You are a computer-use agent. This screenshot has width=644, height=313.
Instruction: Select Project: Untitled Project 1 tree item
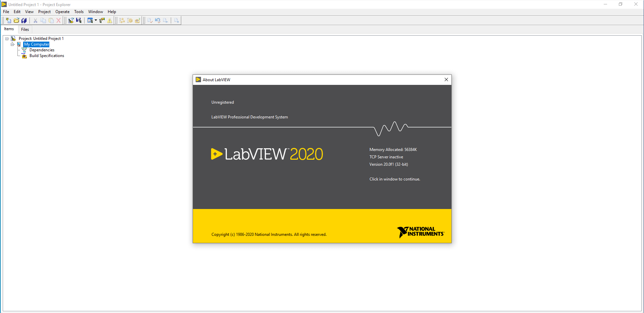(41, 39)
